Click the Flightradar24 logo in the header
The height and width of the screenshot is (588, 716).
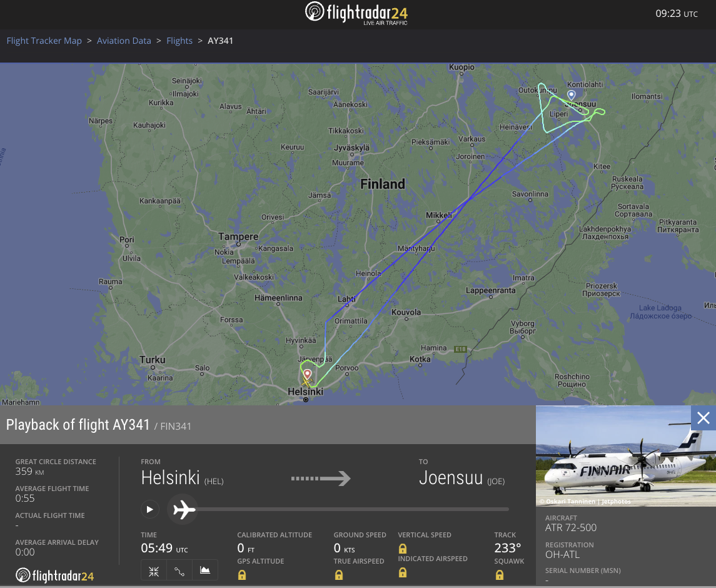tap(356, 13)
